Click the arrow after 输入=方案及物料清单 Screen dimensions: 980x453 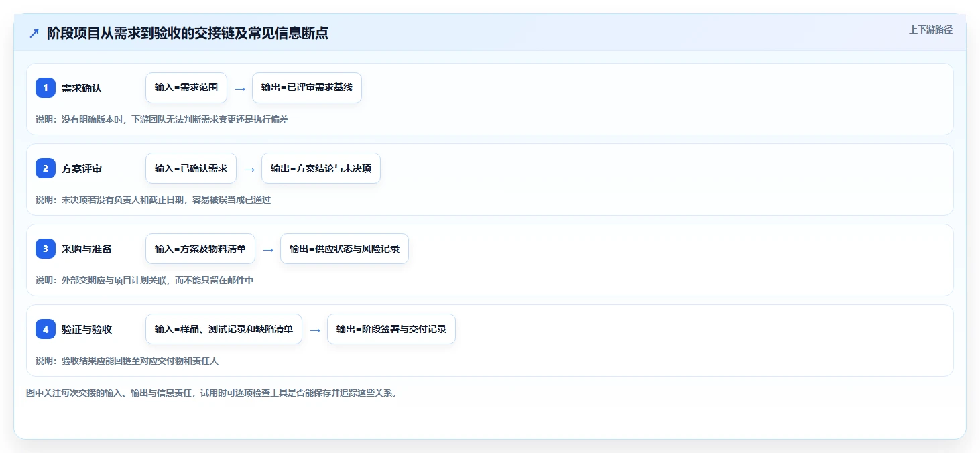tap(268, 249)
